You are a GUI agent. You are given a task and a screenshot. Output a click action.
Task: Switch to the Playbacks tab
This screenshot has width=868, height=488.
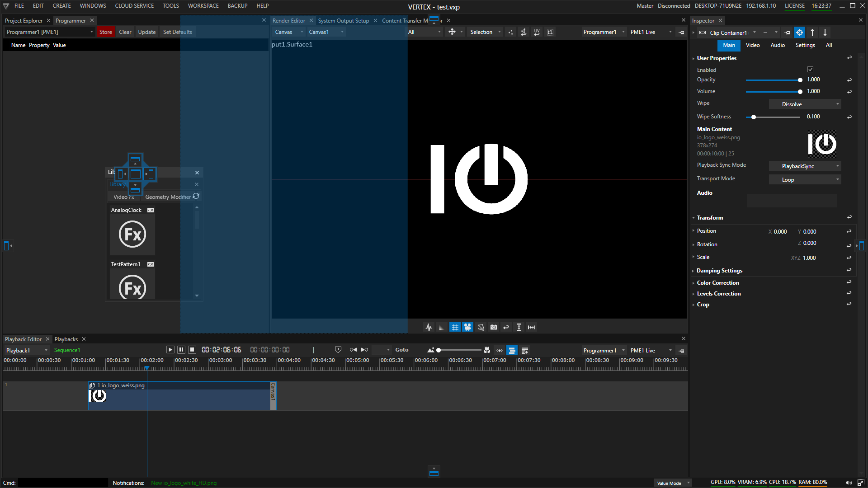[66, 339]
